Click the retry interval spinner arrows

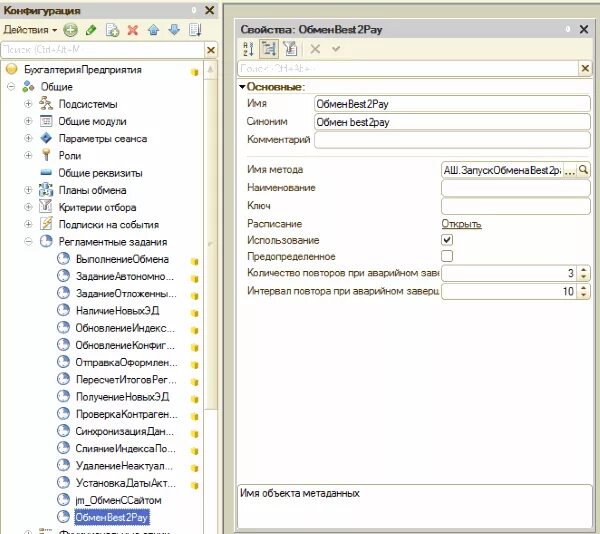(x=584, y=291)
